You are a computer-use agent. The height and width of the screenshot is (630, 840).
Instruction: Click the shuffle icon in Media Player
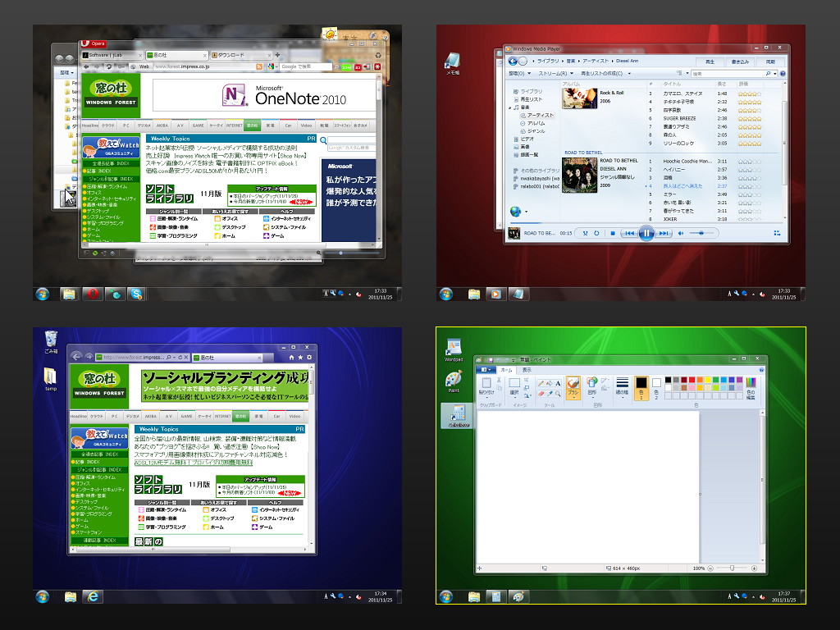pyautogui.click(x=585, y=233)
